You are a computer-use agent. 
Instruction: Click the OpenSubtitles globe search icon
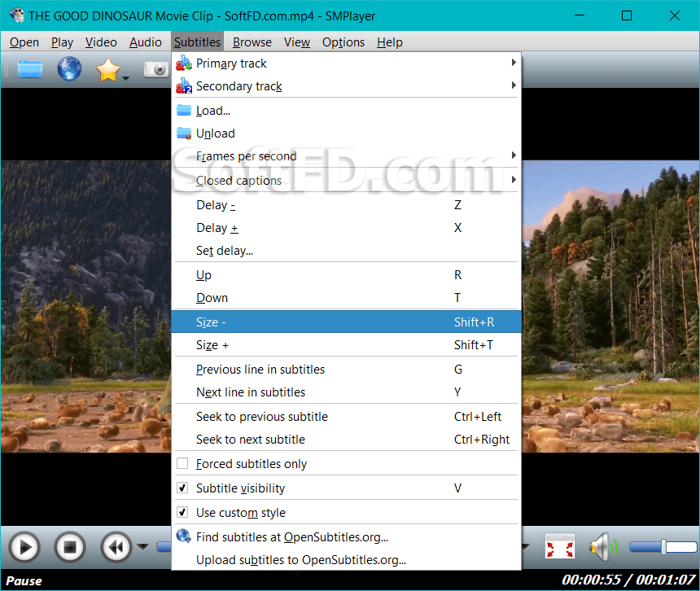[x=183, y=536]
